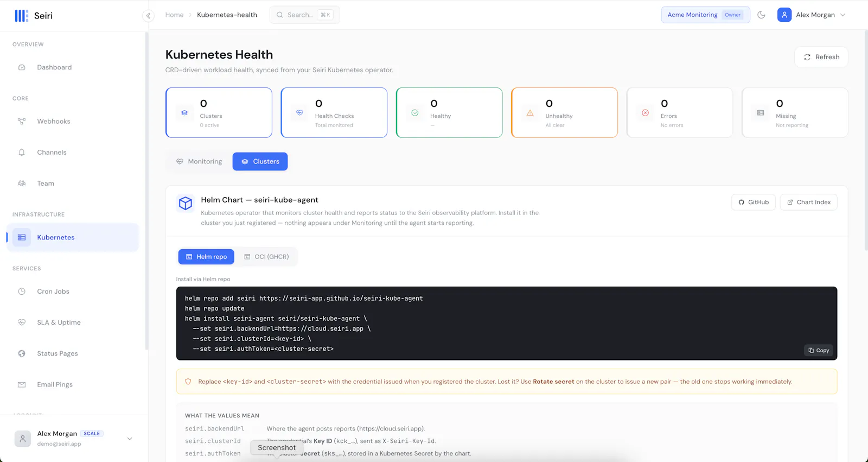Viewport: 868px width, 462px height.
Task: Open the Alex Morgan profile dropdown in header
Action: pos(812,15)
